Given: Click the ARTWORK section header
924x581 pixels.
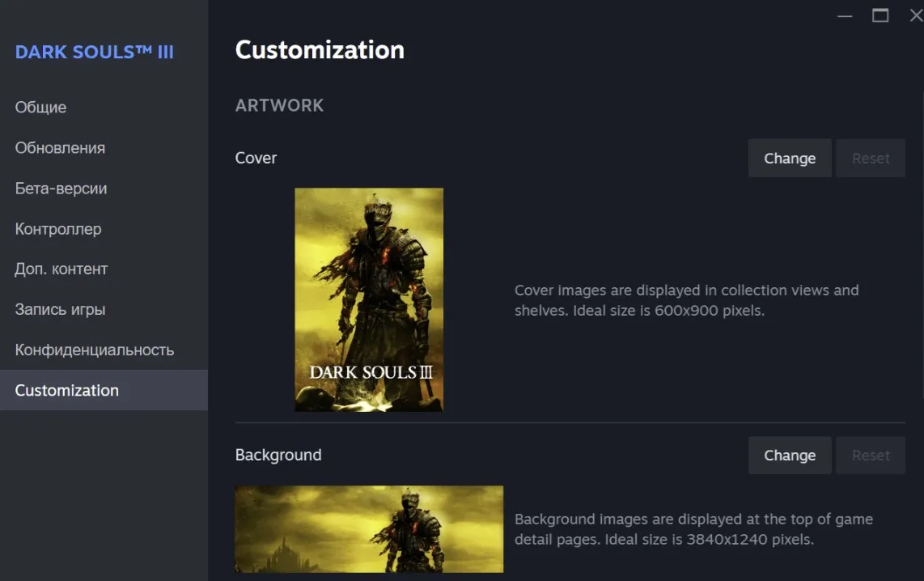Looking at the screenshot, I should [x=279, y=105].
